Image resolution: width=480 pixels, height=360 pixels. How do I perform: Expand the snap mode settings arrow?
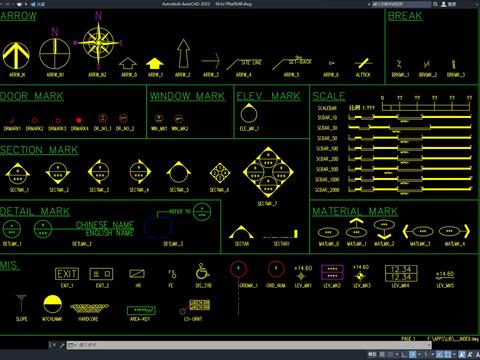(397, 354)
